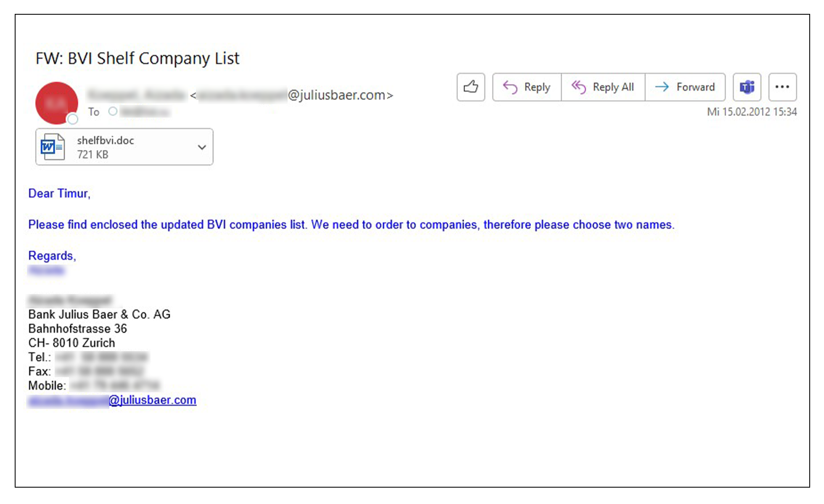The image size is (824, 504).
Task: Open the shelfbvi.doc attachment name
Action: 106,140
